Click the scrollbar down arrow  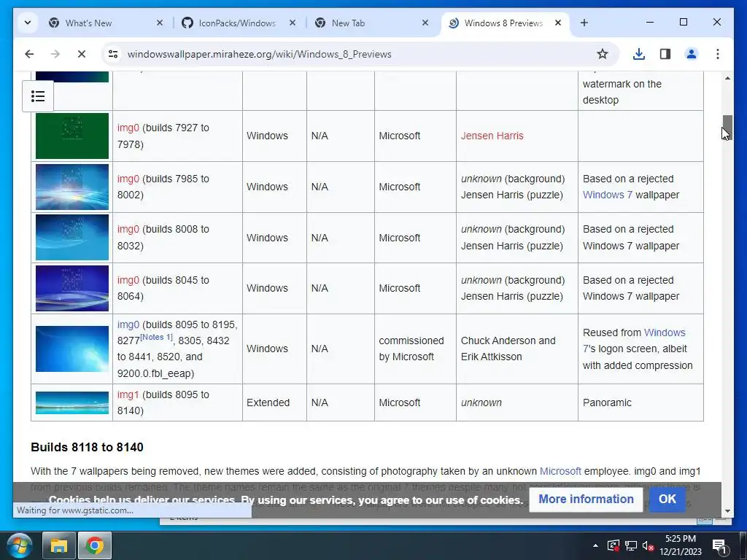(727, 511)
